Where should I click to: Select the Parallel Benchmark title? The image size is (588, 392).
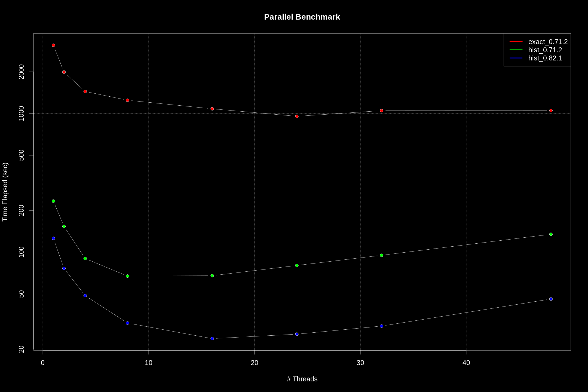pos(302,17)
